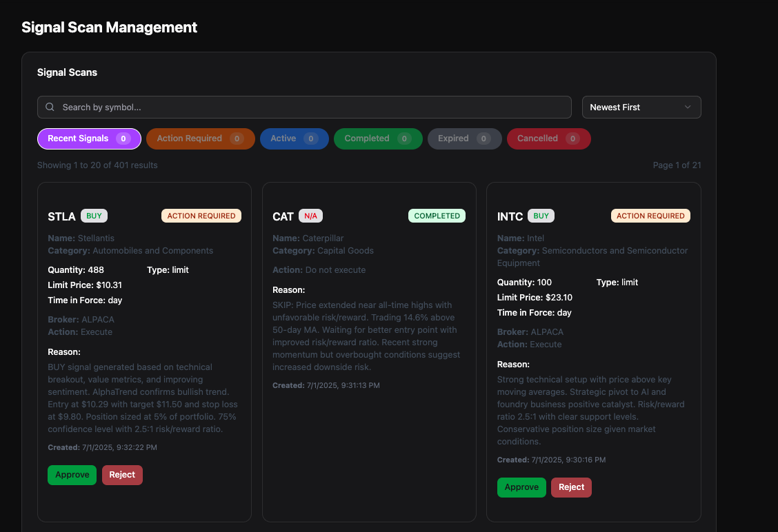This screenshot has height=532, width=778.
Task: Click the N/A badge on CAT card
Action: [310, 215]
